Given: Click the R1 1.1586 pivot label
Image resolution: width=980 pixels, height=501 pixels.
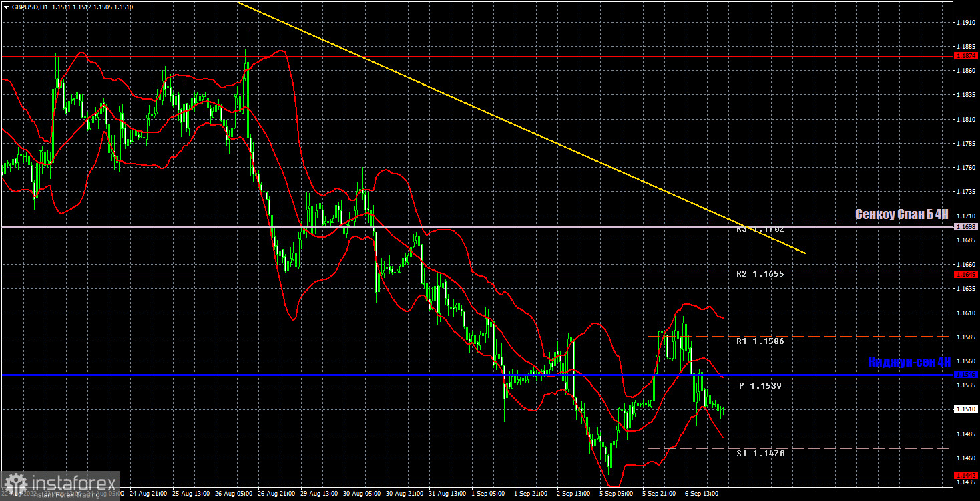Looking at the screenshot, I should [760, 341].
